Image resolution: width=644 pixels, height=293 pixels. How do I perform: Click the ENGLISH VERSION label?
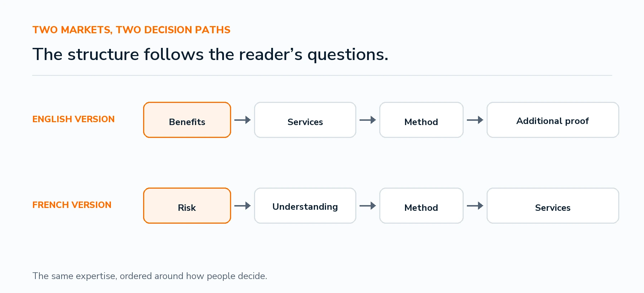click(x=73, y=119)
